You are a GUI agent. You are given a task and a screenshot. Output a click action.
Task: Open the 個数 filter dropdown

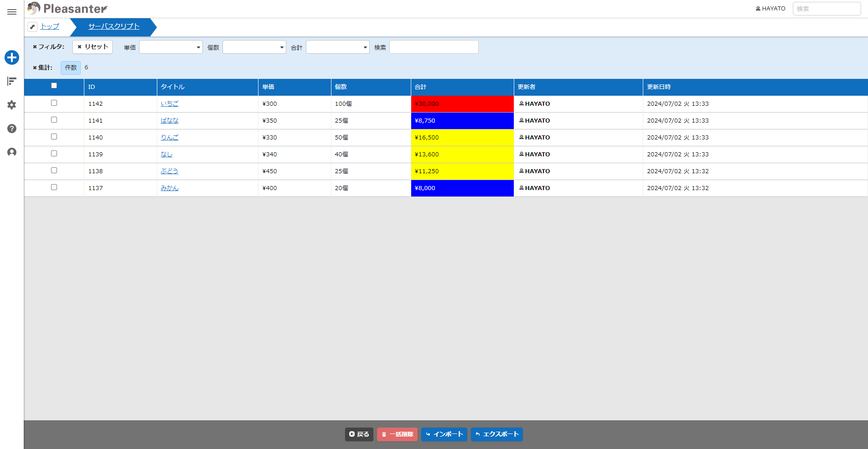254,47
